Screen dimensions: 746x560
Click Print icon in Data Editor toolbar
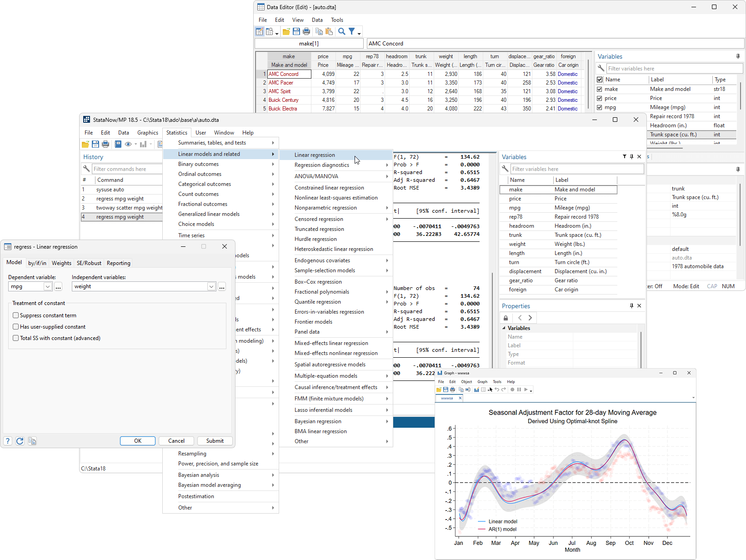point(306,31)
